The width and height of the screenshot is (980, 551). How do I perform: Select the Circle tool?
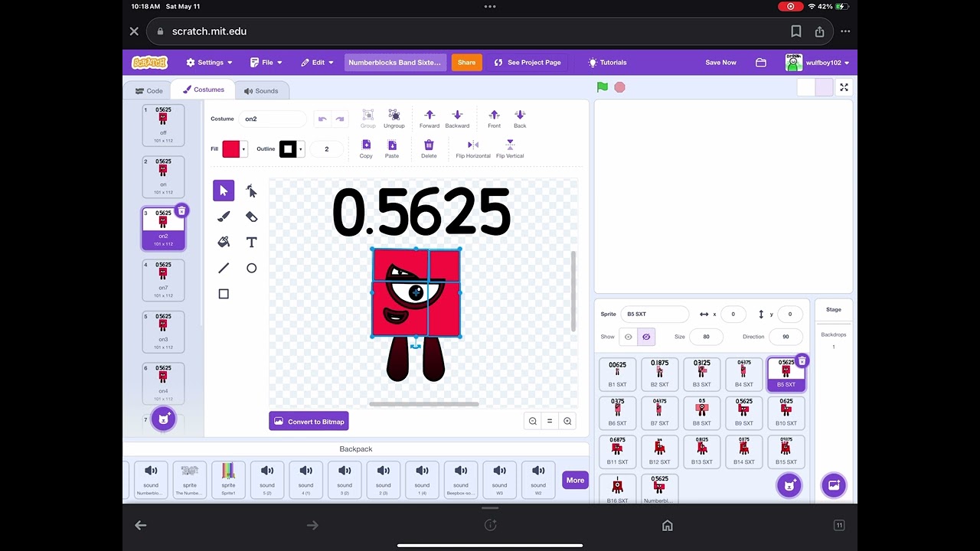tap(251, 268)
